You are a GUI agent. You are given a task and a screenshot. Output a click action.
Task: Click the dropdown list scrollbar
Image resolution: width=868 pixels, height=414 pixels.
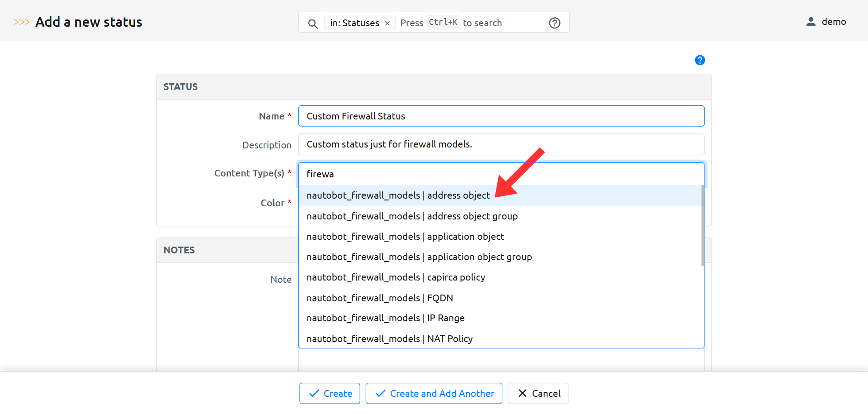[x=702, y=226]
